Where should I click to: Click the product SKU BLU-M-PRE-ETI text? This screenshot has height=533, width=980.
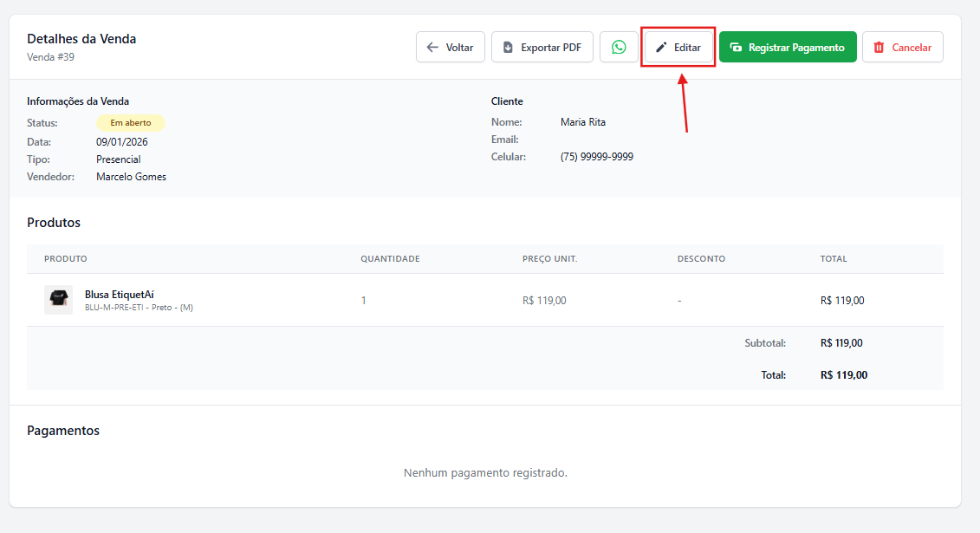[x=115, y=308]
